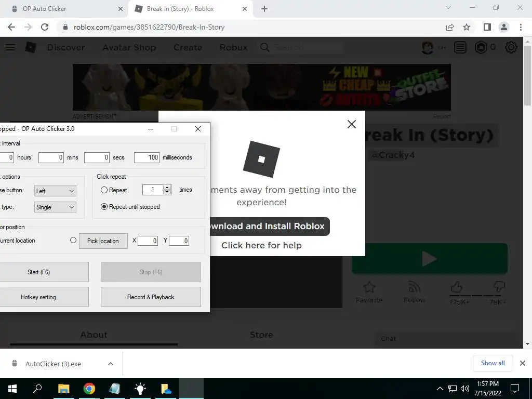Favorite the game star icon
The image size is (532, 399).
pyautogui.click(x=369, y=288)
